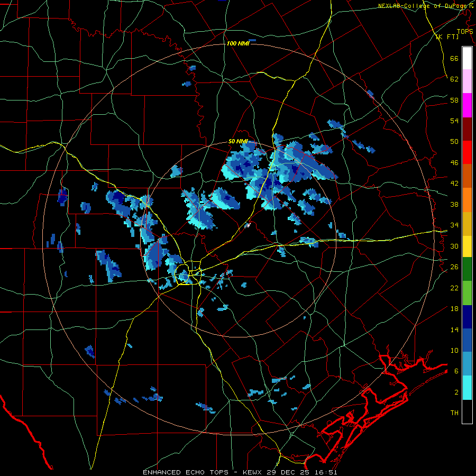Click the legend value "46"

click(454, 163)
